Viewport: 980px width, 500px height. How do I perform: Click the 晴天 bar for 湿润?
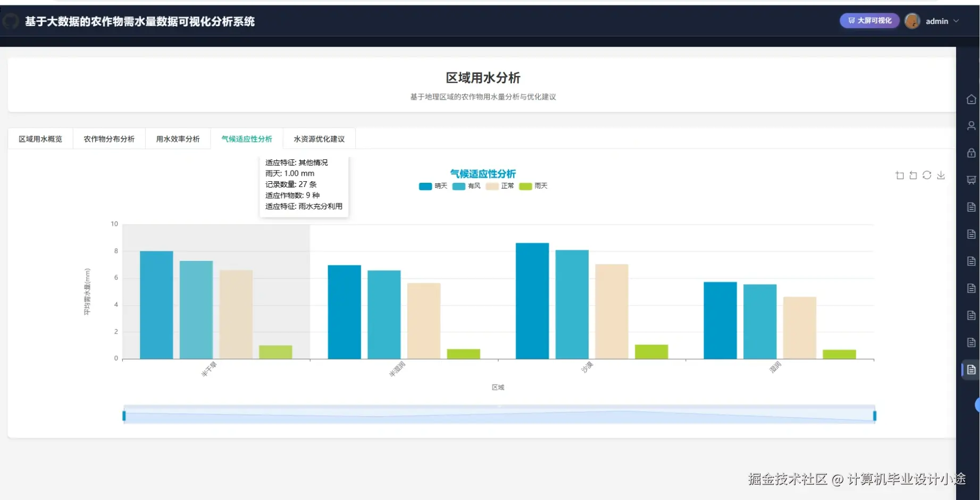[x=721, y=320]
